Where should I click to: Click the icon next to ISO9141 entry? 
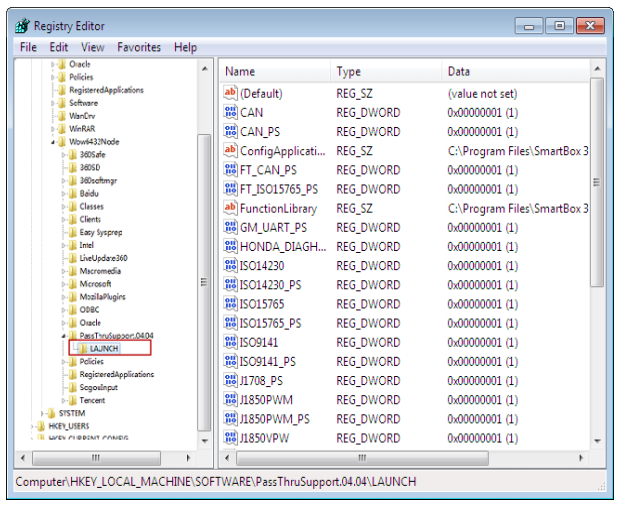click(x=230, y=343)
